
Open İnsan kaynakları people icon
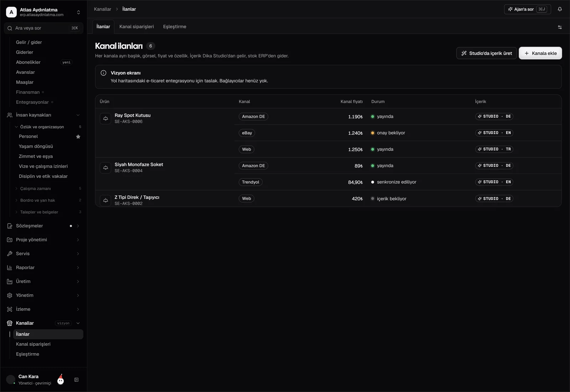click(10, 115)
